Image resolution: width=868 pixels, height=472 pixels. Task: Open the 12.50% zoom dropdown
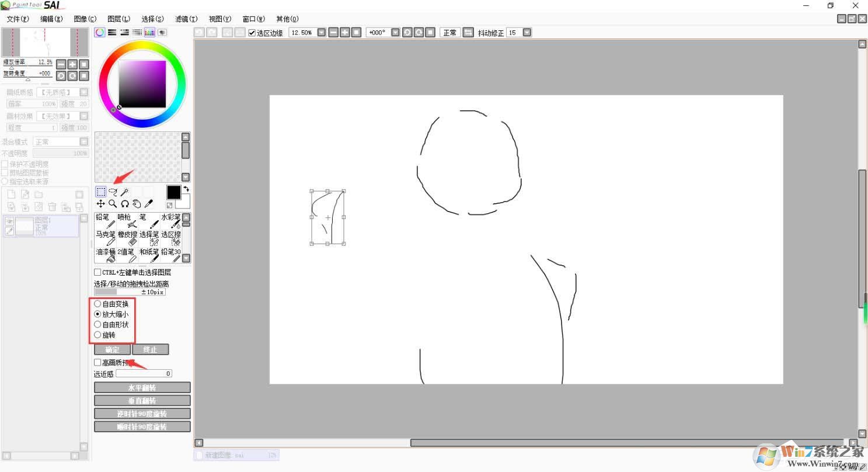pos(322,33)
